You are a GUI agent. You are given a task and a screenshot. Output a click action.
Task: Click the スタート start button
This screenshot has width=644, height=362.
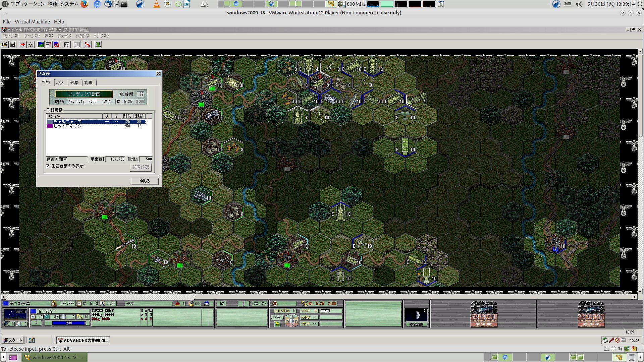coord(13,340)
